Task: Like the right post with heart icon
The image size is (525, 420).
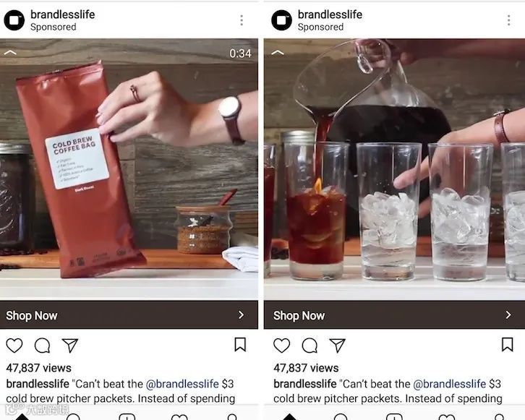Action: pyautogui.click(x=281, y=346)
